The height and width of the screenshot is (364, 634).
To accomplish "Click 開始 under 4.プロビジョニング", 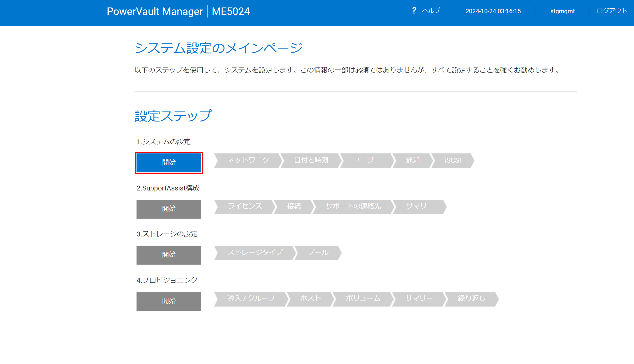I will 169,301.
